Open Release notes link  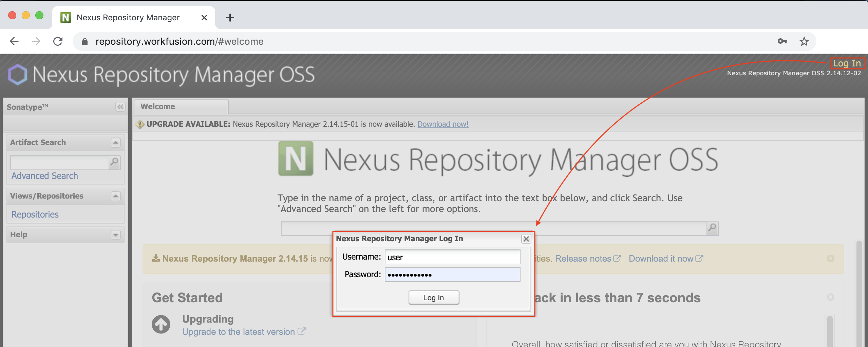588,259
